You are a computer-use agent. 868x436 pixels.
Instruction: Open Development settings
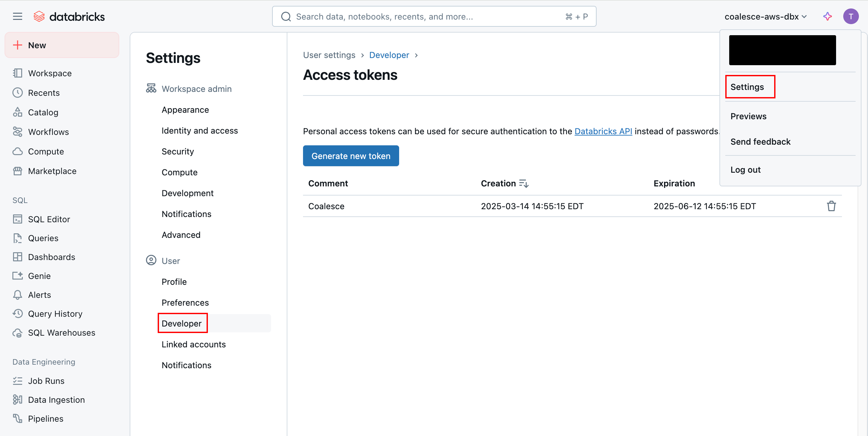[x=187, y=193]
